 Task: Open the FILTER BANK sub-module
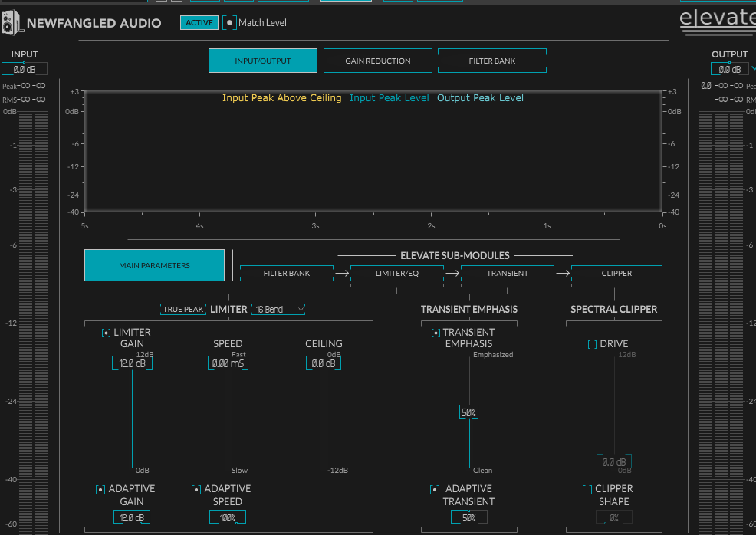click(287, 274)
